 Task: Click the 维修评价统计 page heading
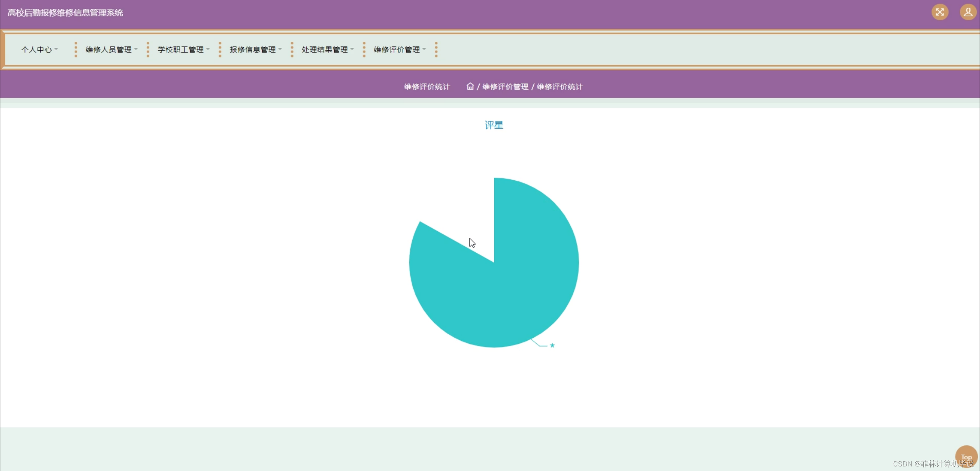(x=427, y=87)
